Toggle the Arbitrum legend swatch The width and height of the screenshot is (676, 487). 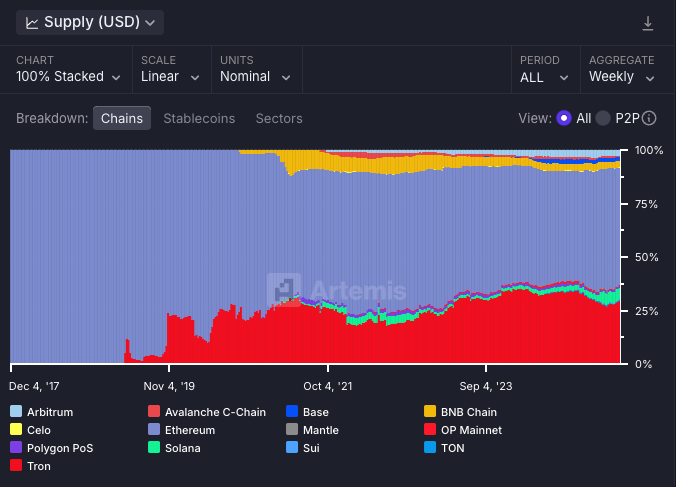[x=16, y=411]
